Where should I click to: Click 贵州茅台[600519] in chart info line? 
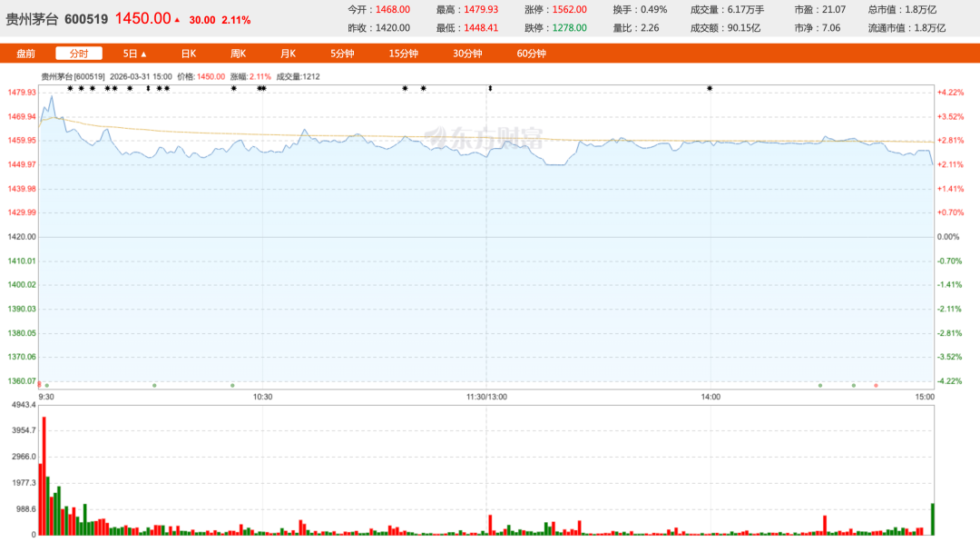pyautogui.click(x=73, y=77)
